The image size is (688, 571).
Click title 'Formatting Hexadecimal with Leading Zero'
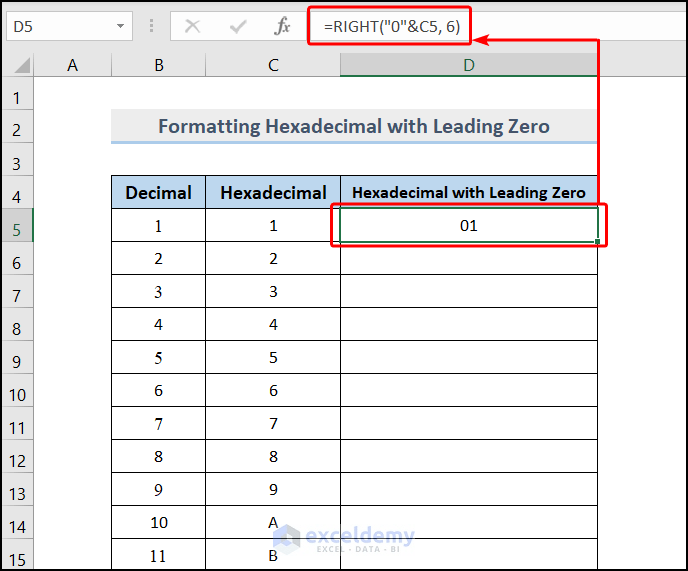click(x=354, y=126)
